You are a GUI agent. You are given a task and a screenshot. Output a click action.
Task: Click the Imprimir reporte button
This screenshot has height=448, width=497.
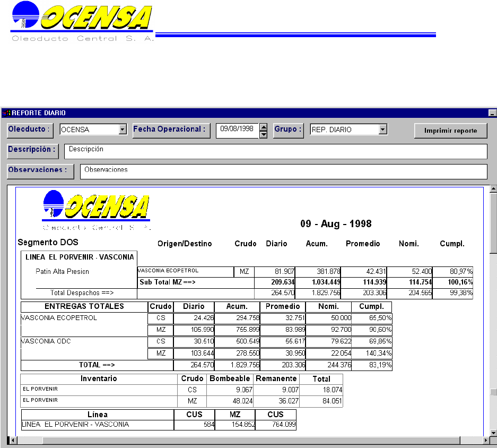point(450,131)
